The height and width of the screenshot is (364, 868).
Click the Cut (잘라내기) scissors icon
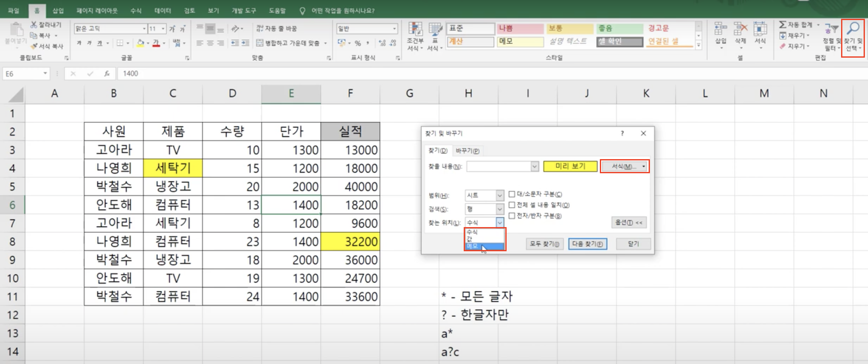(x=33, y=25)
